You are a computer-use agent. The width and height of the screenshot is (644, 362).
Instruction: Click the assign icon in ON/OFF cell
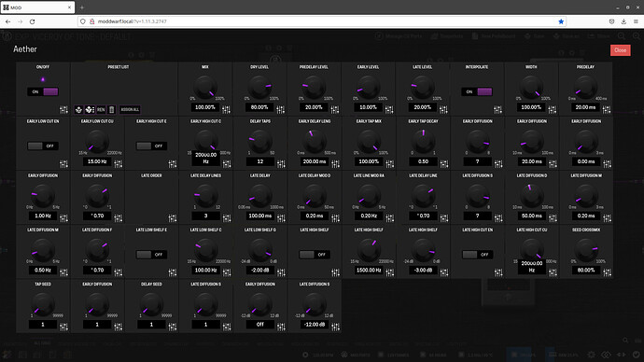[63, 109]
